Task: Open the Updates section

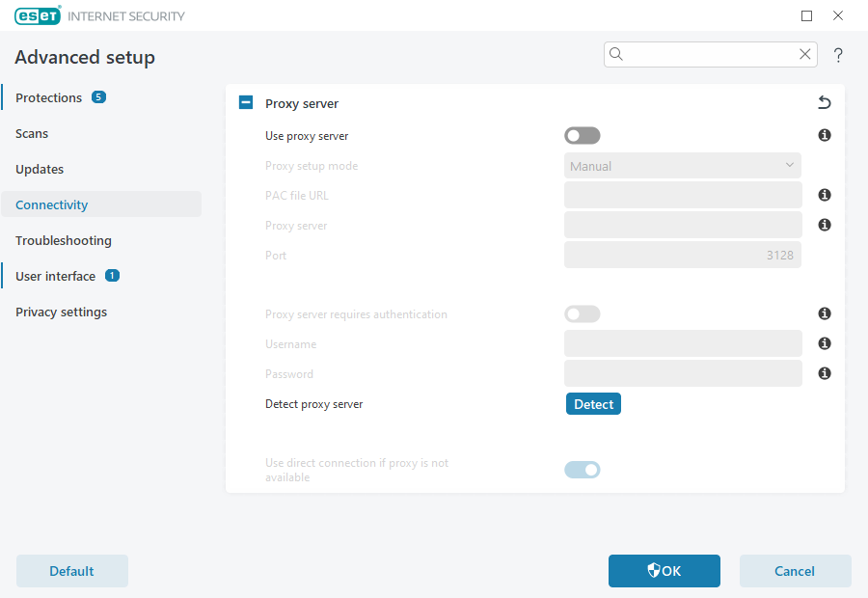Action: (x=40, y=169)
